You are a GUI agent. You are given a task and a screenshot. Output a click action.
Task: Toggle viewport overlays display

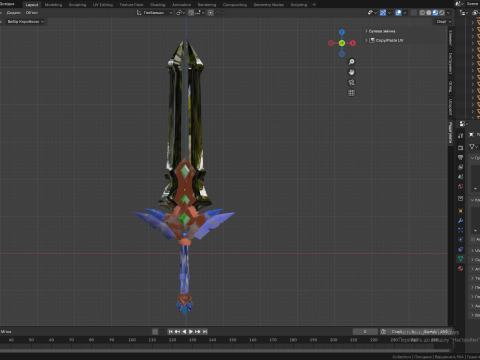tap(398, 13)
